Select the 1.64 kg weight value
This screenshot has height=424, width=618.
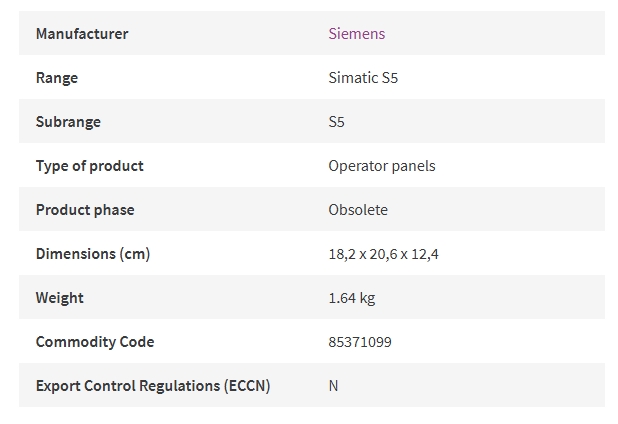(352, 298)
